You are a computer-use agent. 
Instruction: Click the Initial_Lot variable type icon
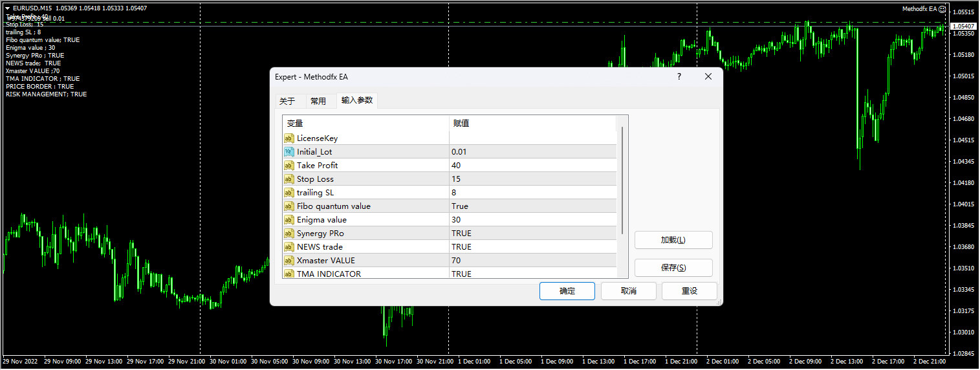point(289,152)
